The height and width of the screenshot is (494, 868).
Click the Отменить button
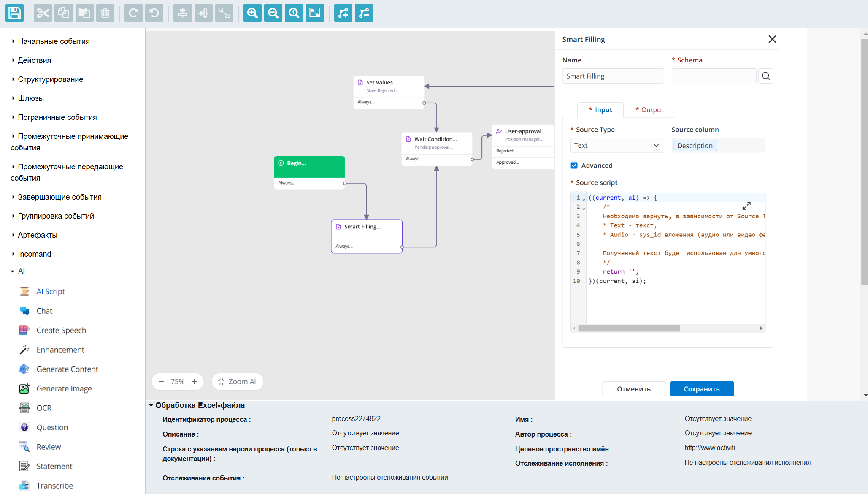633,389
